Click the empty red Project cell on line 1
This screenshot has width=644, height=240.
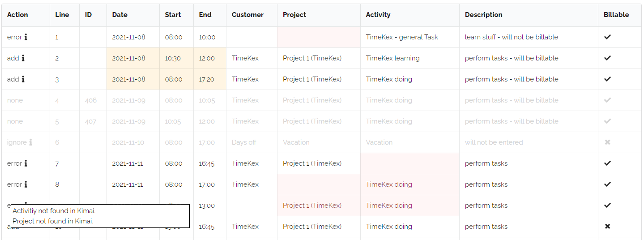[x=319, y=37]
